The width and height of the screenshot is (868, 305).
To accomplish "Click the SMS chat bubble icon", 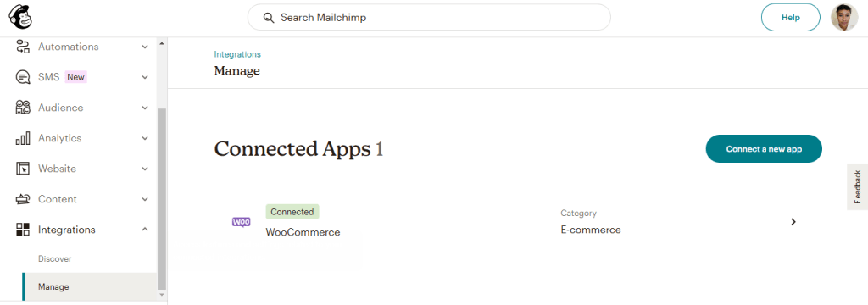I will coord(23,77).
